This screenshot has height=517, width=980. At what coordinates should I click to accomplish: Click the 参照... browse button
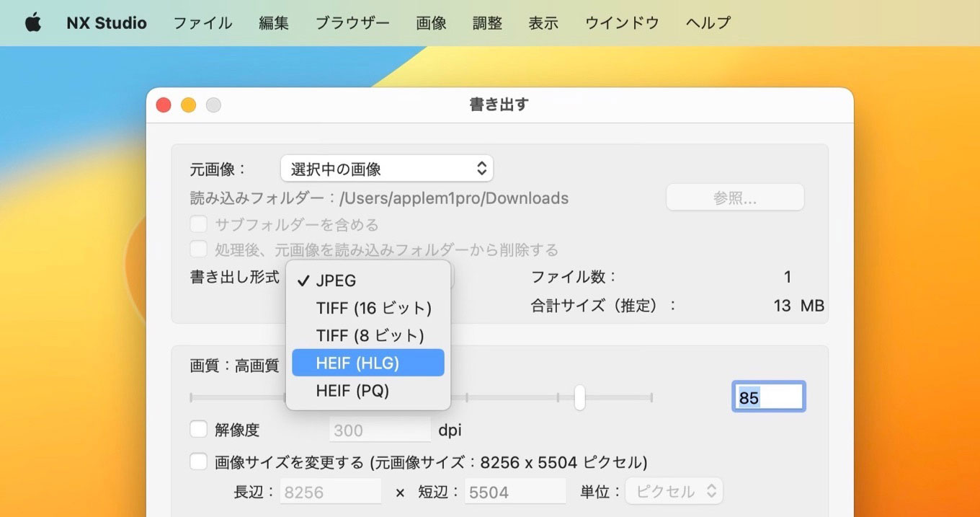coord(735,198)
